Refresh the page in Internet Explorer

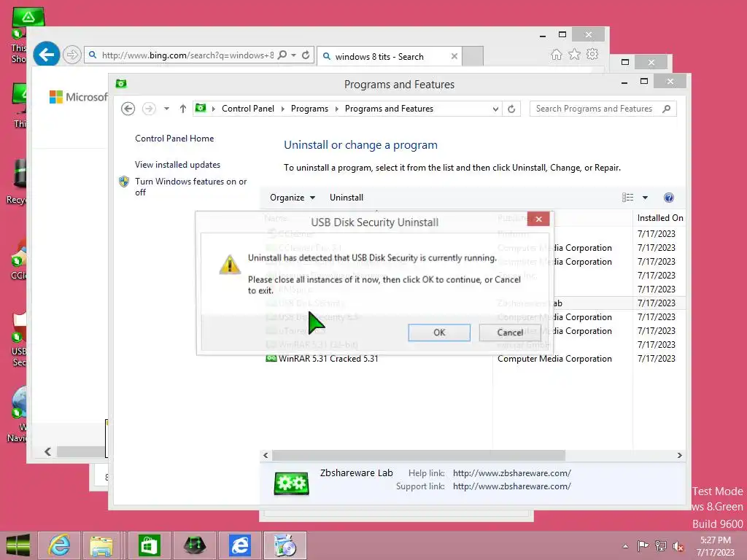point(306,55)
